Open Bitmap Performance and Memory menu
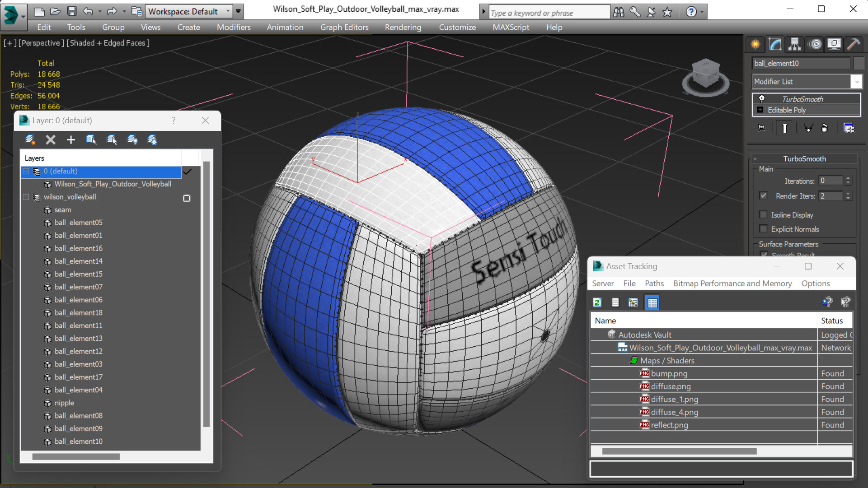868x488 pixels. 732,284
